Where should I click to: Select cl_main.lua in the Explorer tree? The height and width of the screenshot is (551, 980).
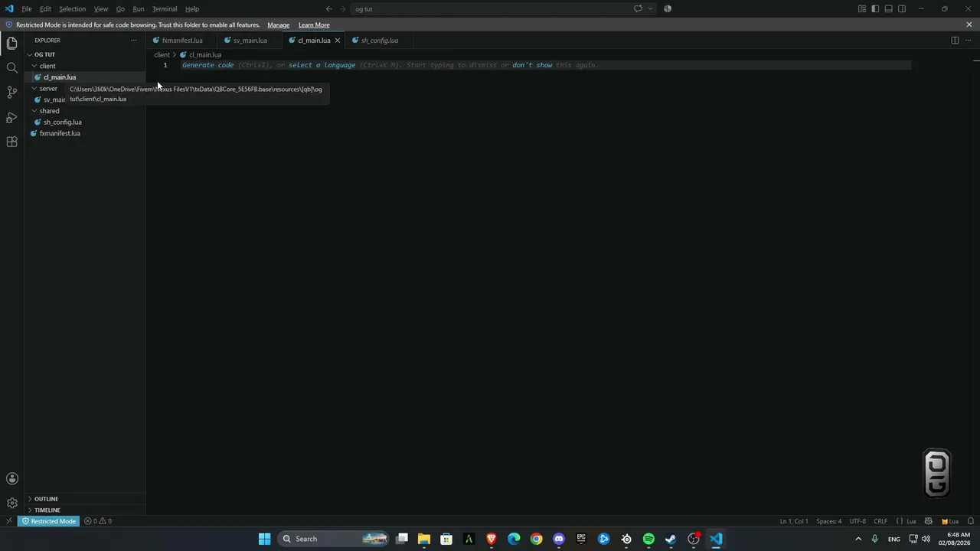coord(59,77)
